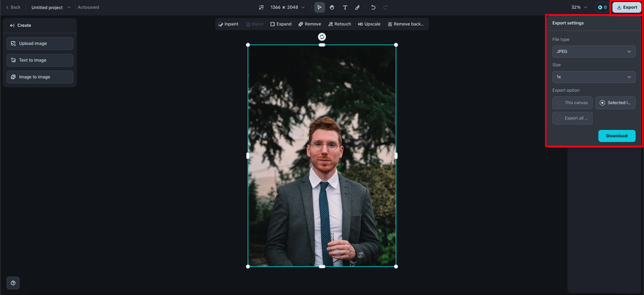This screenshot has height=295, width=644.
Task: Open the 1x size dropdown
Action: [594, 77]
